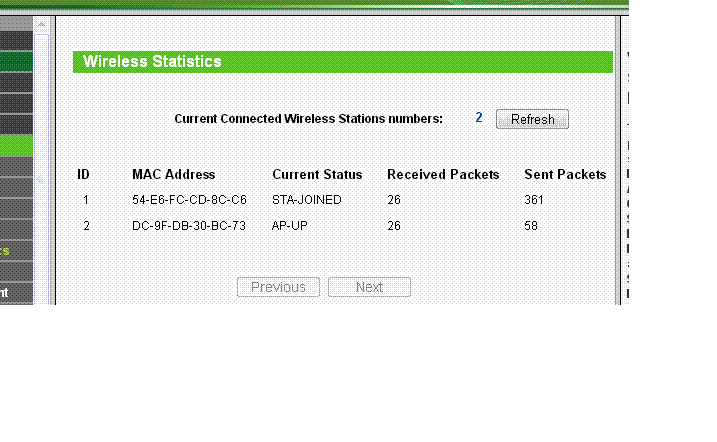Click the Received Packets column header
Screen dimensions: 717x442
443,174
